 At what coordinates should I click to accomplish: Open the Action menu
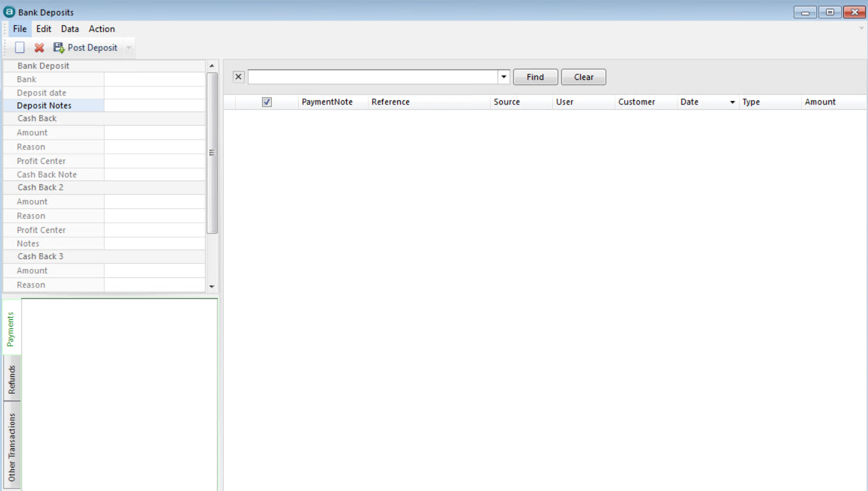tap(101, 29)
